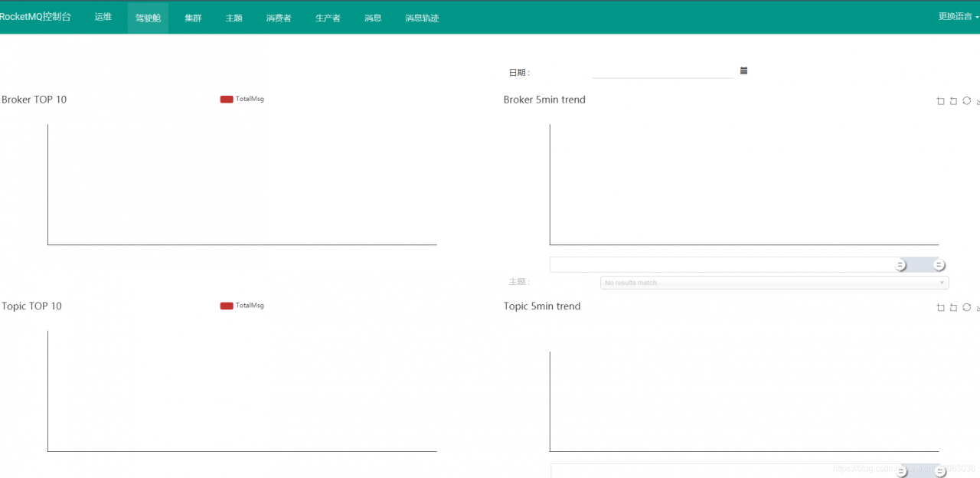Toggle TotalMsg legend in Broker TOP 10
The image size is (980, 478).
pos(242,99)
